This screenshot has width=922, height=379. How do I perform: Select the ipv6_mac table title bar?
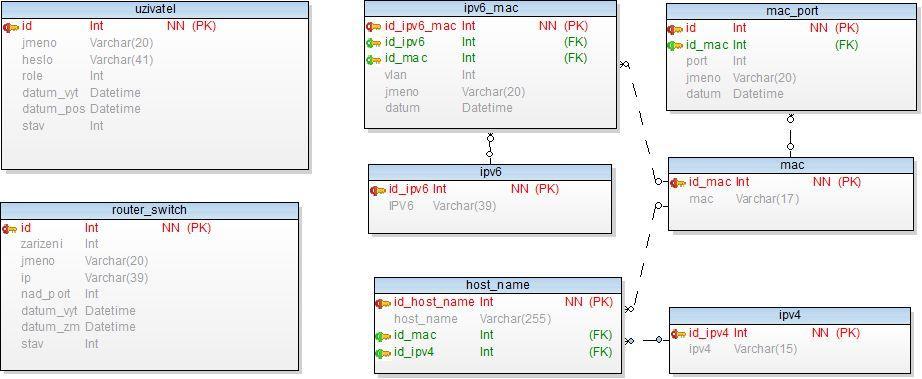(490, 8)
